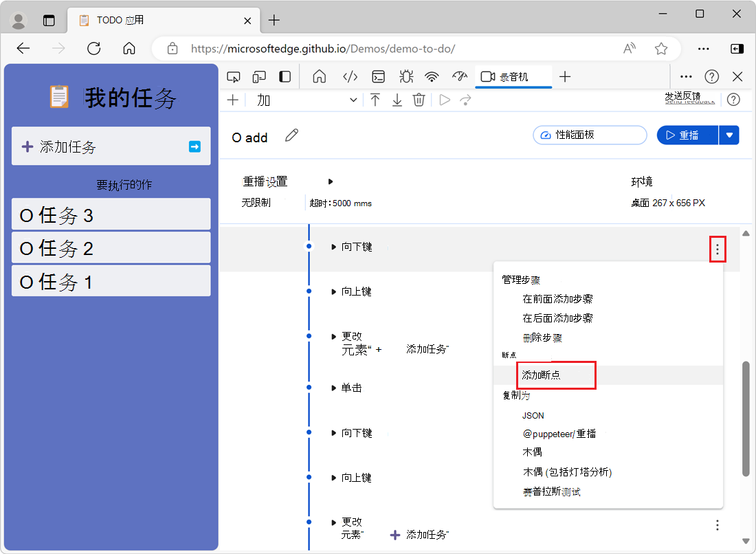Open the DevTools help icon
The image size is (756, 554).
point(711,77)
